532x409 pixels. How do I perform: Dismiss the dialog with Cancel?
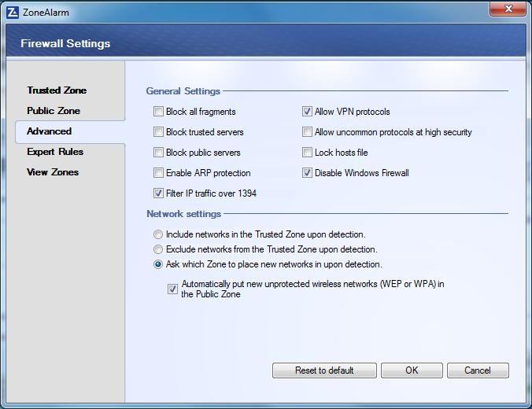478,370
